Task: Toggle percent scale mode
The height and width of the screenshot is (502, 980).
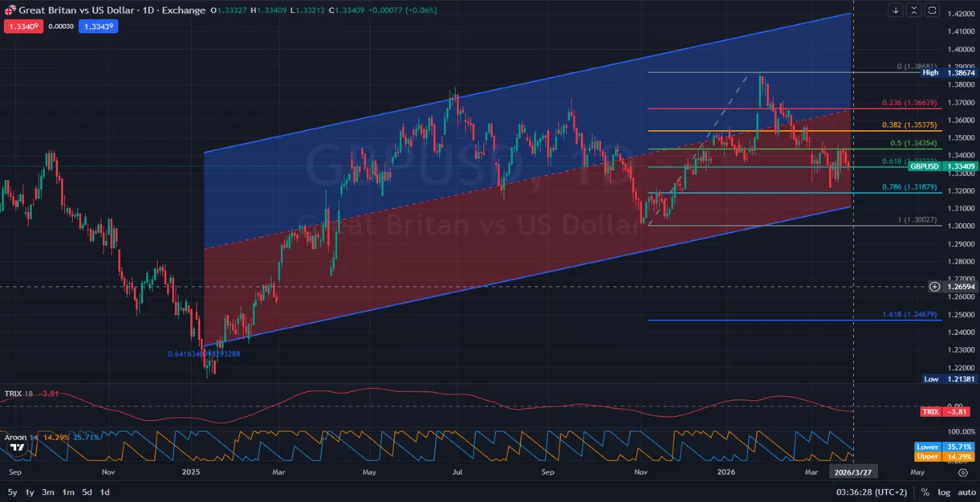Action: (x=925, y=492)
